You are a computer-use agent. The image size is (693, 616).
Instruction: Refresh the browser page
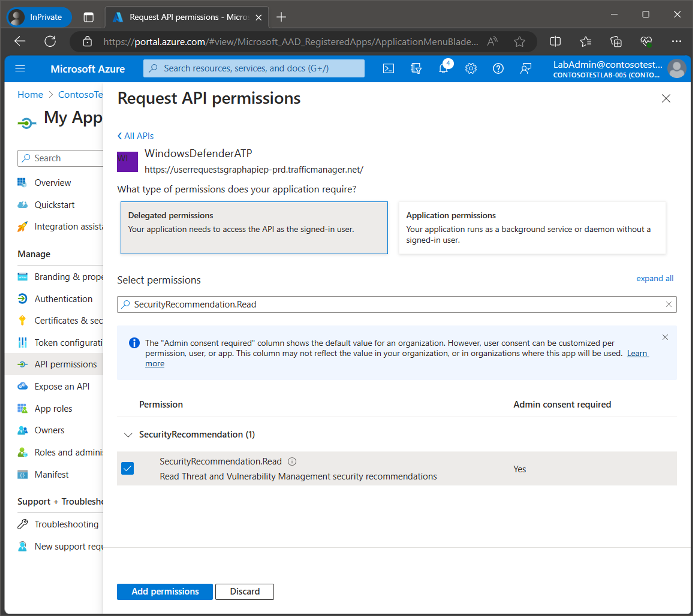click(x=50, y=41)
